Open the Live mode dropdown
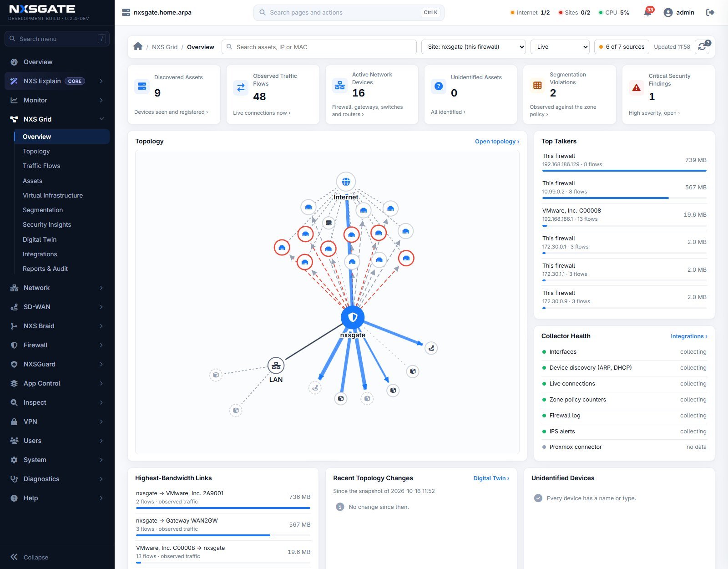Screen dimensions: 728x569 pos(560,47)
